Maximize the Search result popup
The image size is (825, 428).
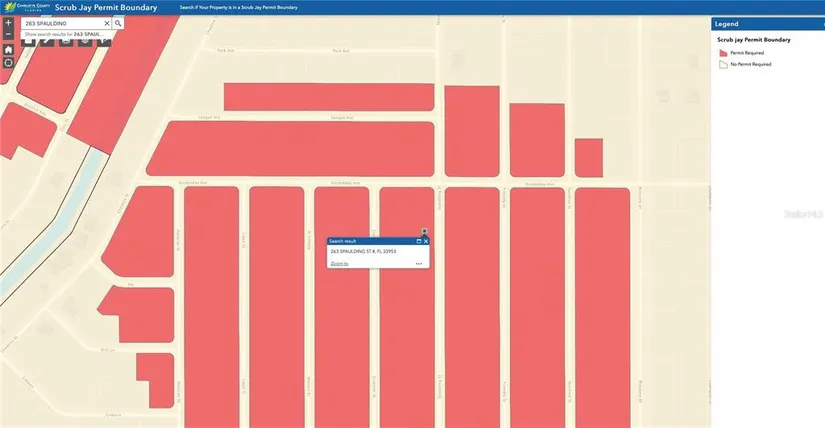click(x=418, y=241)
